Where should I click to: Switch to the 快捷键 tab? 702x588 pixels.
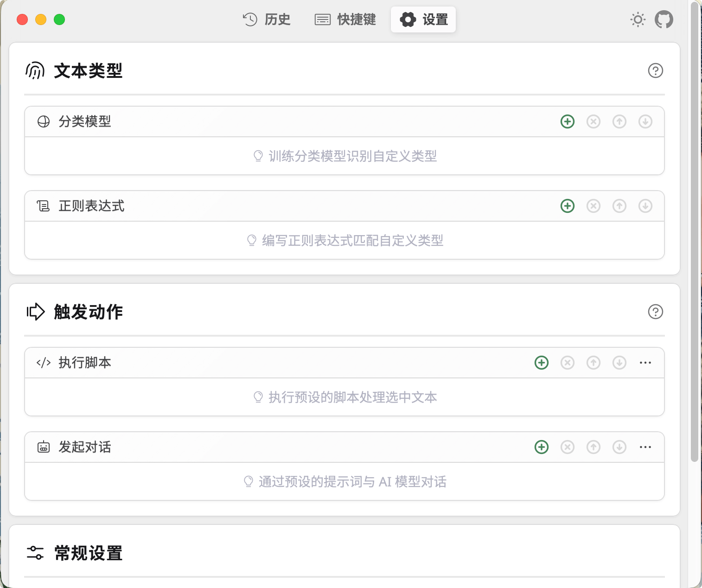pos(345,19)
